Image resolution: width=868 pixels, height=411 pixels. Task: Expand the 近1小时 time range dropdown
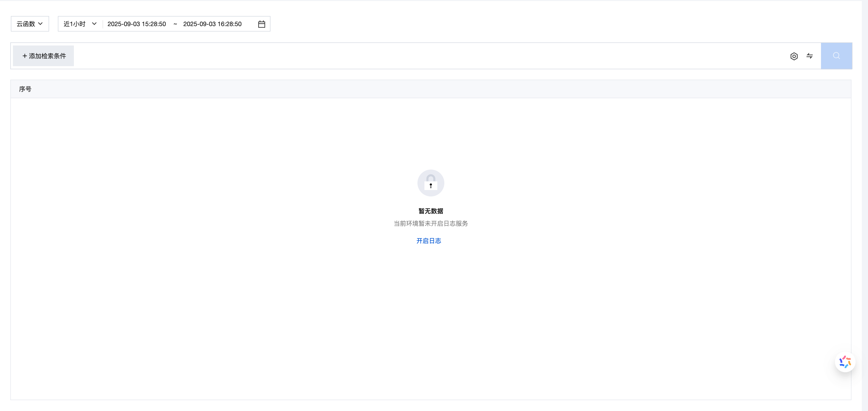point(80,24)
